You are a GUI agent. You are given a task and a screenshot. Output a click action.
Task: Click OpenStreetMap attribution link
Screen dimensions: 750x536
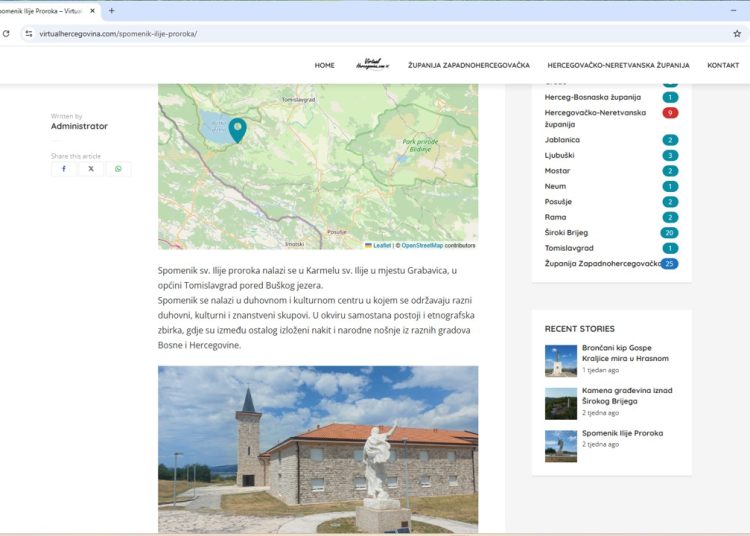pos(422,245)
